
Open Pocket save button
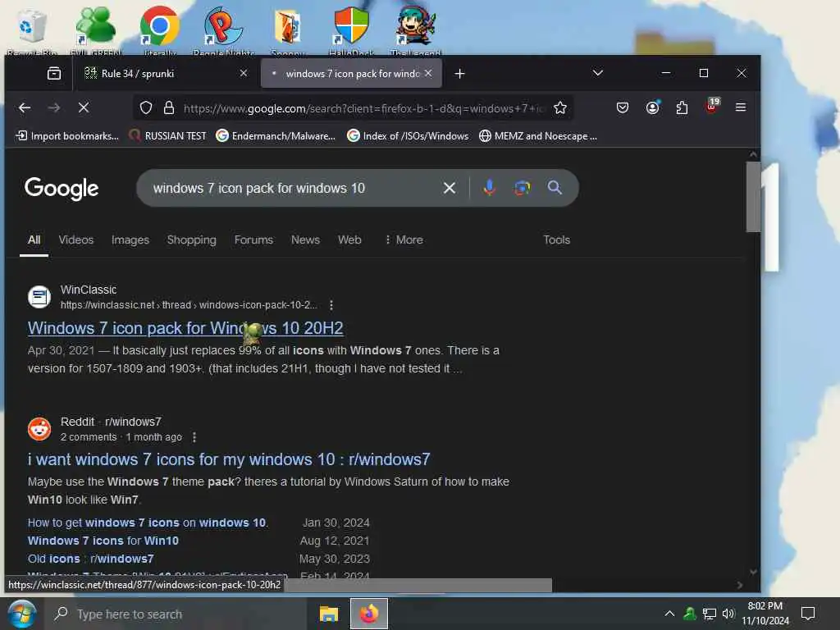coord(623,107)
